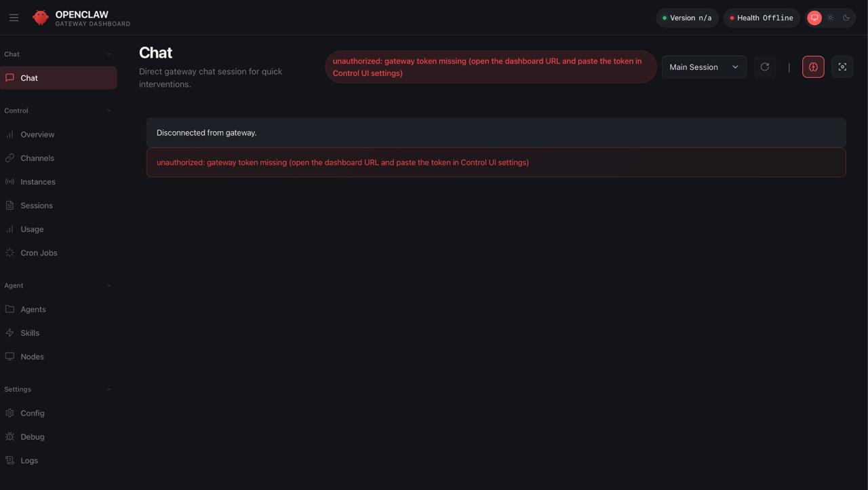The image size is (868, 490).
Task: Click the Instances broadcast icon
Action: click(x=9, y=182)
